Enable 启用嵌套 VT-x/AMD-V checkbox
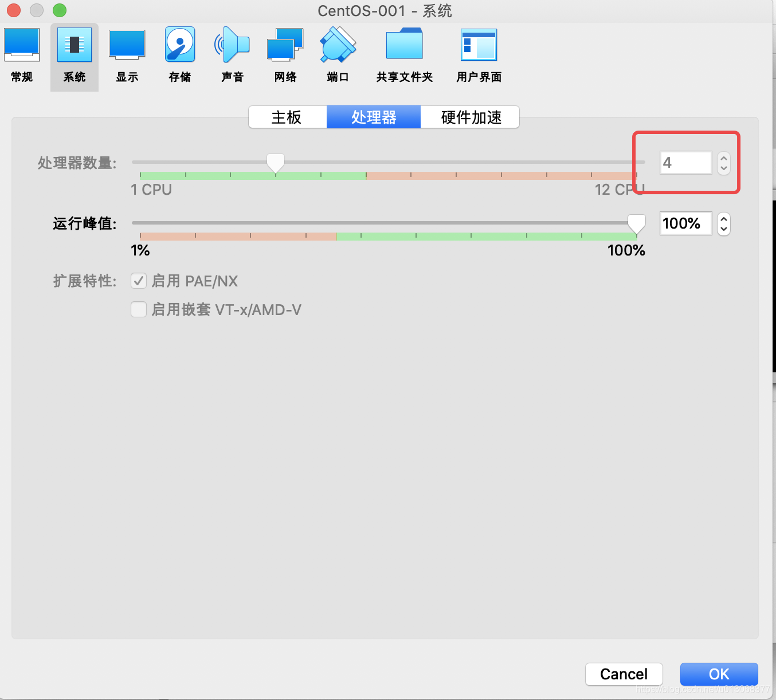776x700 pixels. pyautogui.click(x=139, y=309)
